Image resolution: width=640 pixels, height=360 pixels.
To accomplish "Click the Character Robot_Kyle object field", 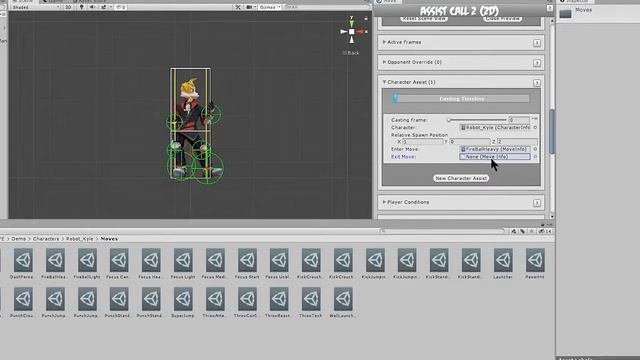I will point(495,127).
